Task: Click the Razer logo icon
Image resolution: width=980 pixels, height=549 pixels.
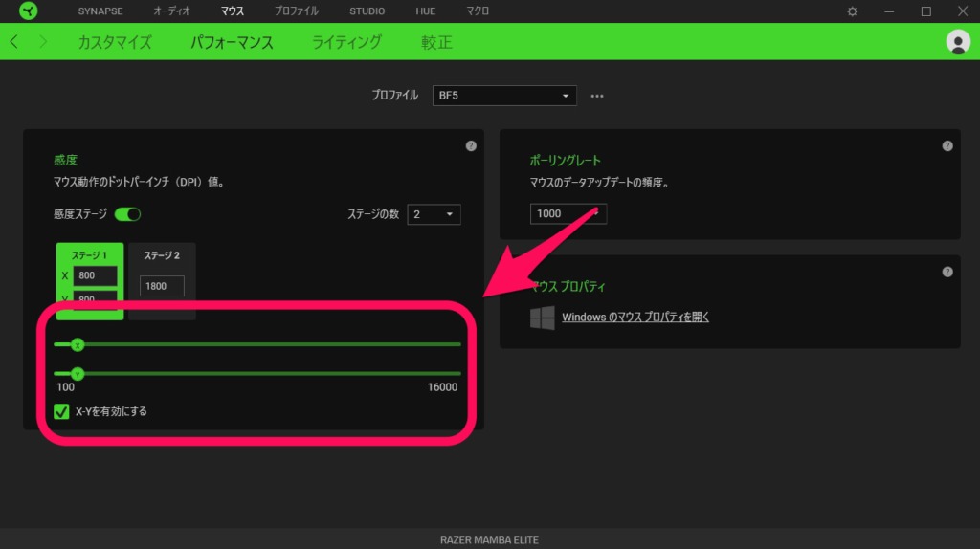Action: [28, 11]
